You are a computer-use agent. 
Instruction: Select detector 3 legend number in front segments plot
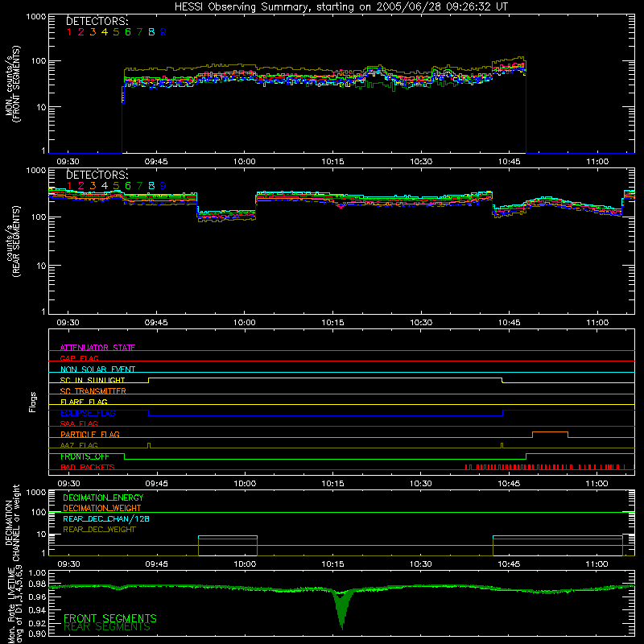[93, 32]
